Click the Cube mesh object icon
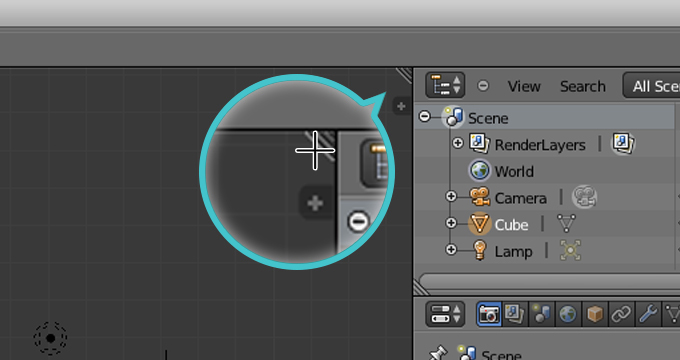The image size is (680, 360). [x=480, y=224]
